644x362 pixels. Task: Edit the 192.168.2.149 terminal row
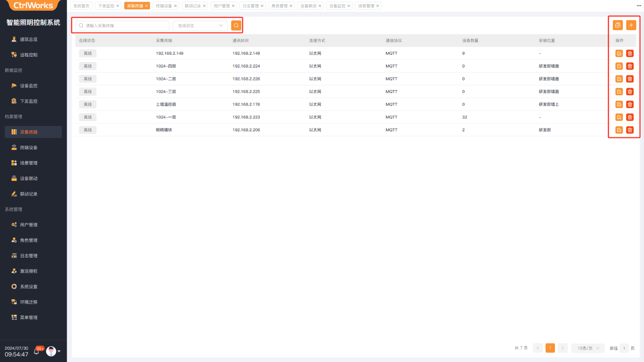[x=619, y=53]
